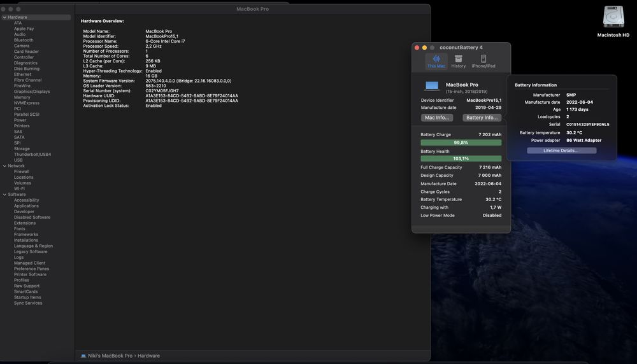Image resolution: width=637 pixels, height=364 pixels.
Task: Select Extensions under Software
Action: pyautogui.click(x=25, y=223)
